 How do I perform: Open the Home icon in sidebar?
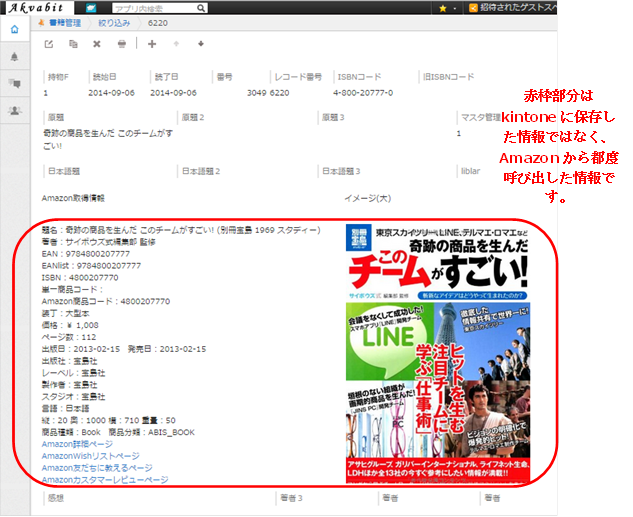[x=15, y=29]
